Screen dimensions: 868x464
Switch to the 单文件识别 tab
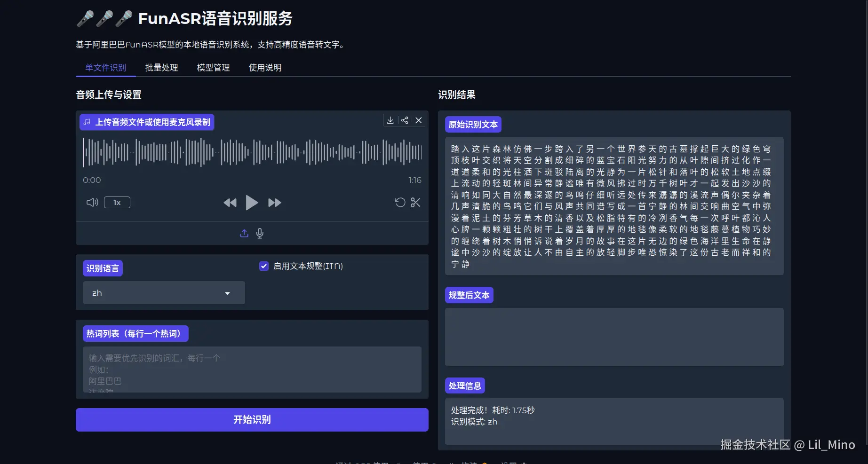click(x=106, y=68)
